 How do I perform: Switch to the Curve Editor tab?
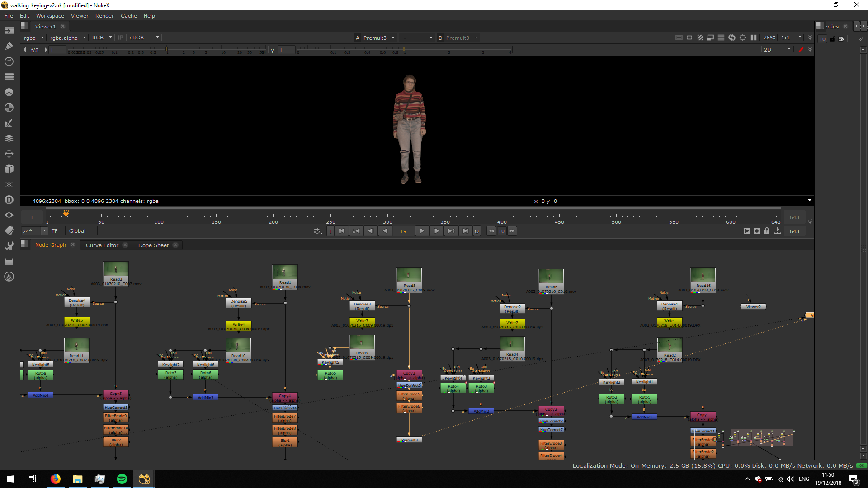tap(102, 245)
